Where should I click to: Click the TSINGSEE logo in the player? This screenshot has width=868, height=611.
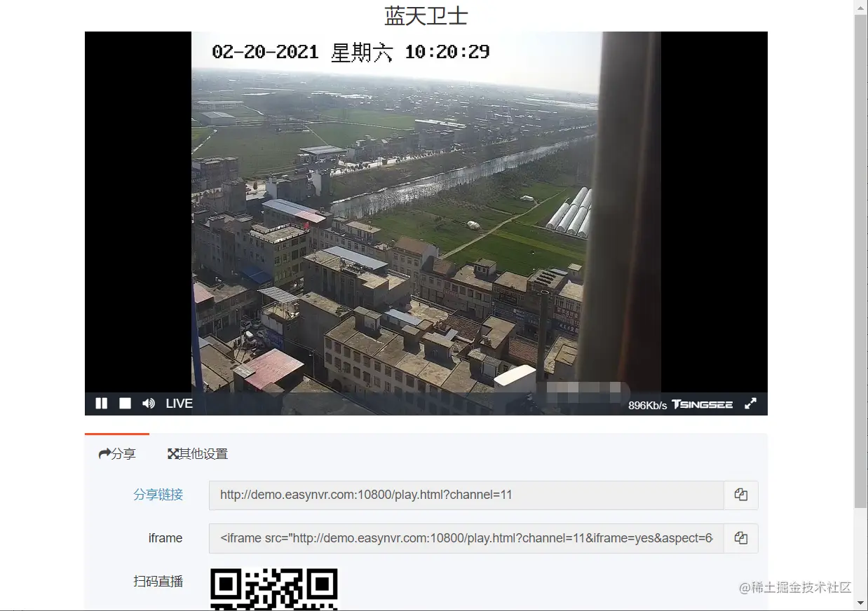(x=703, y=404)
